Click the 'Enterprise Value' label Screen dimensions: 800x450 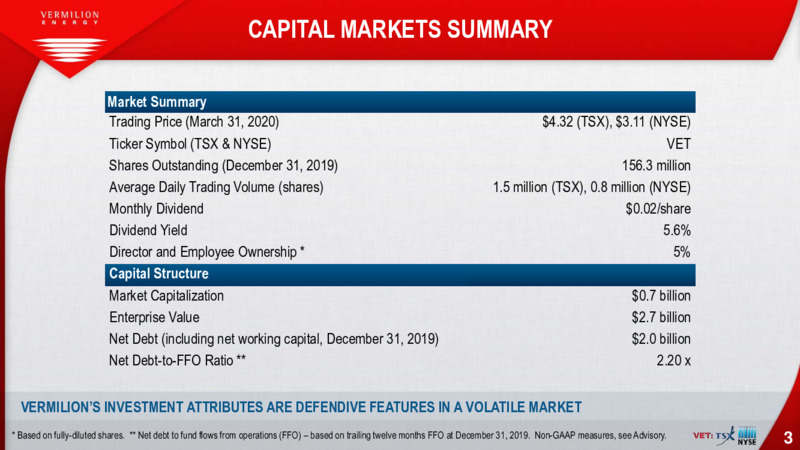154,317
